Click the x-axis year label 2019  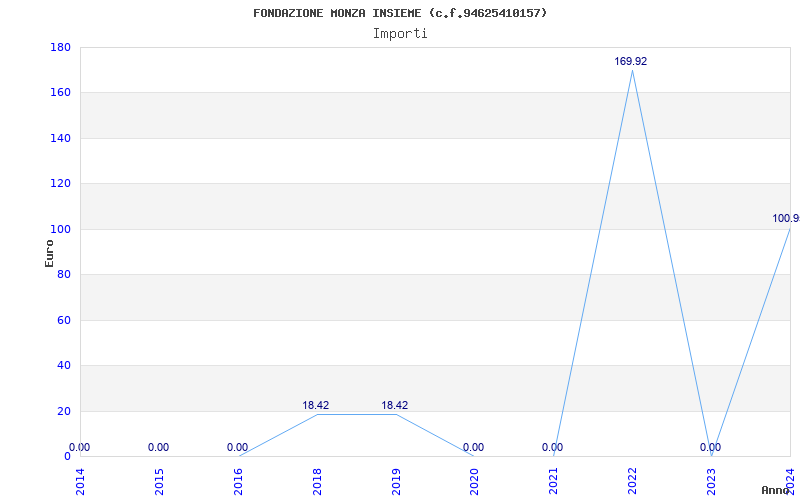point(396,482)
